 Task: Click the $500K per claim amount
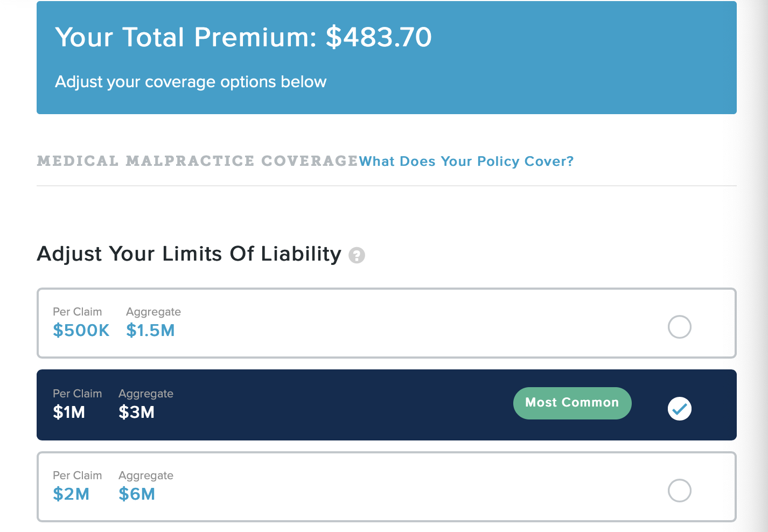click(x=81, y=331)
